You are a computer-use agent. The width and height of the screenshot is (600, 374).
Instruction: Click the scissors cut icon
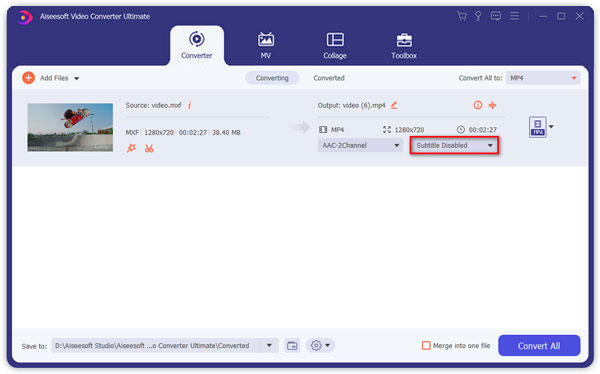(x=149, y=148)
